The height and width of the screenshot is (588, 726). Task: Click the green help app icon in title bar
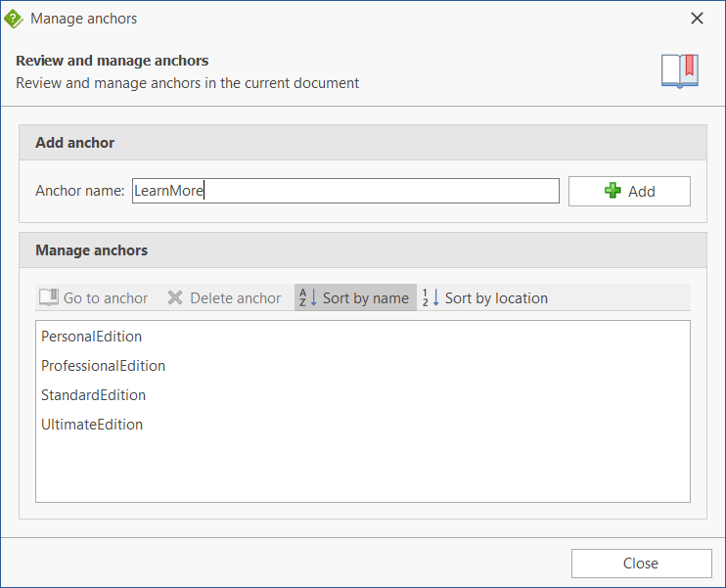14,19
